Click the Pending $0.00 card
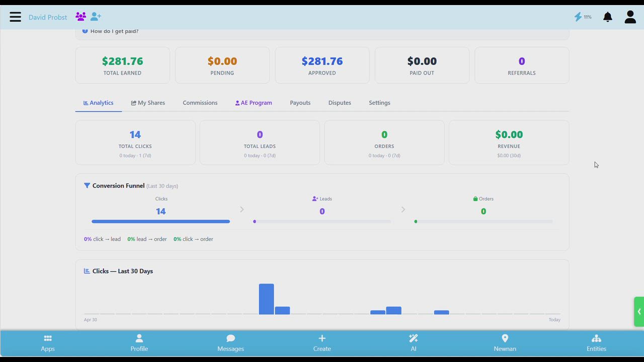 (x=222, y=65)
